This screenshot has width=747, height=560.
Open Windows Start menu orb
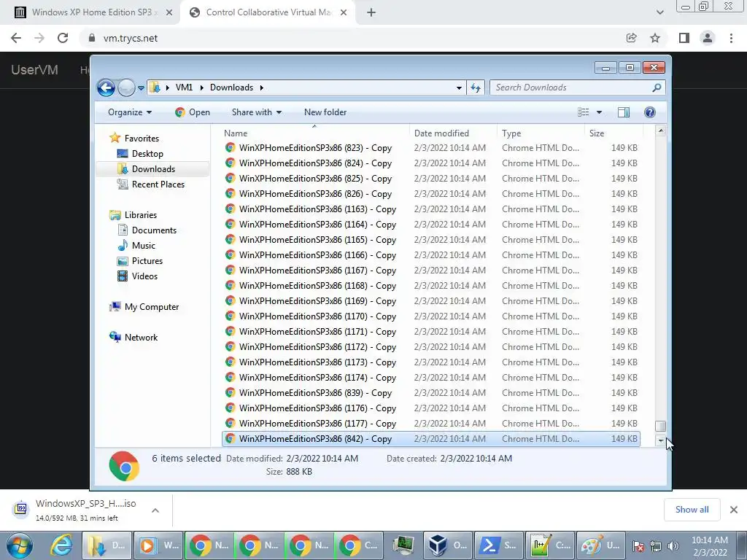point(19,545)
